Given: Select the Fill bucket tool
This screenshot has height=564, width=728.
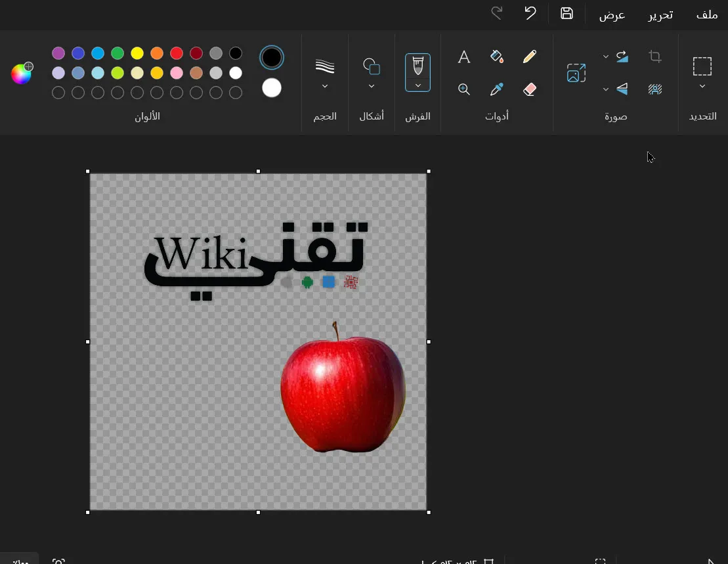Looking at the screenshot, I should point(497,56).
